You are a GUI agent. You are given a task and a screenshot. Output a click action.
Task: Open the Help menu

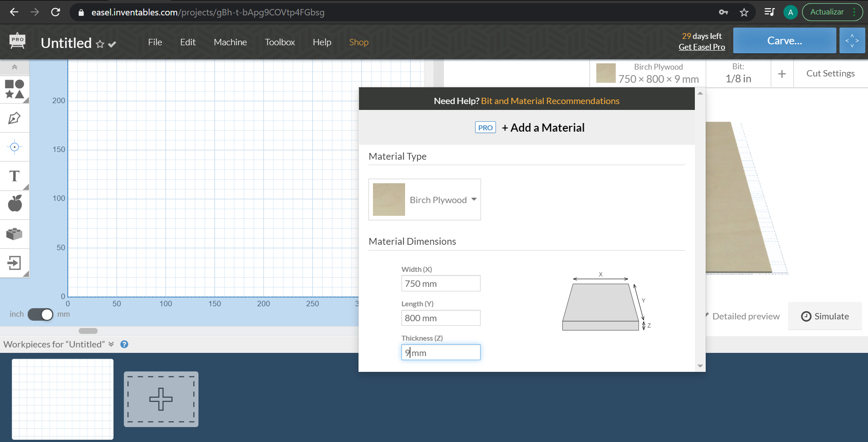coord(322,42)
